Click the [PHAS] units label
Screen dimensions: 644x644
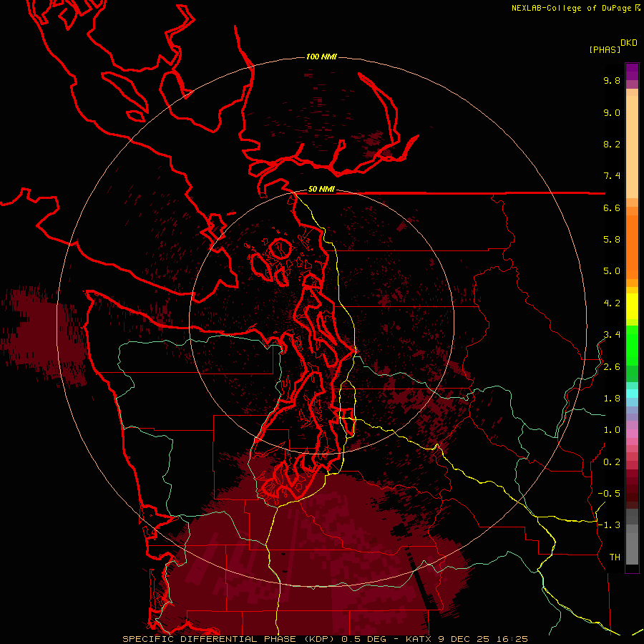(x=605, y=49)
